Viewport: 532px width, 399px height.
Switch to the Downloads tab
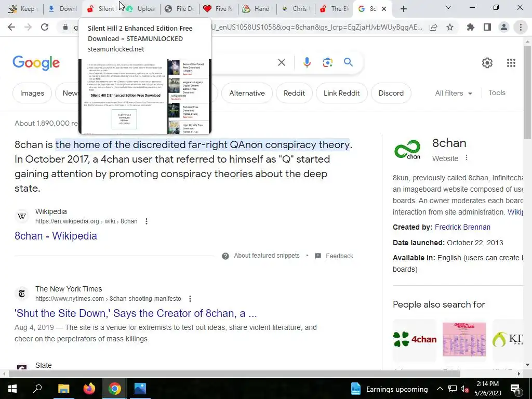pos(62,9)
